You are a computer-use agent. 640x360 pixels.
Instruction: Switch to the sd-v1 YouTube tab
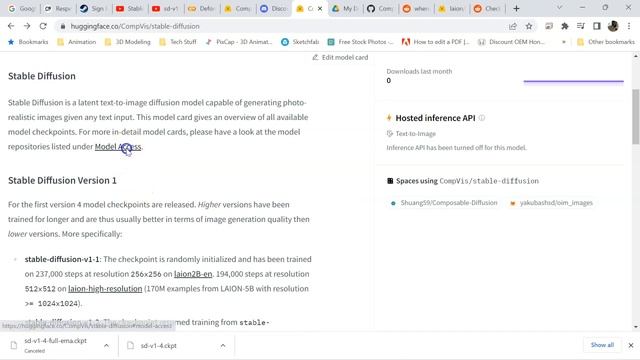point(165,9)
